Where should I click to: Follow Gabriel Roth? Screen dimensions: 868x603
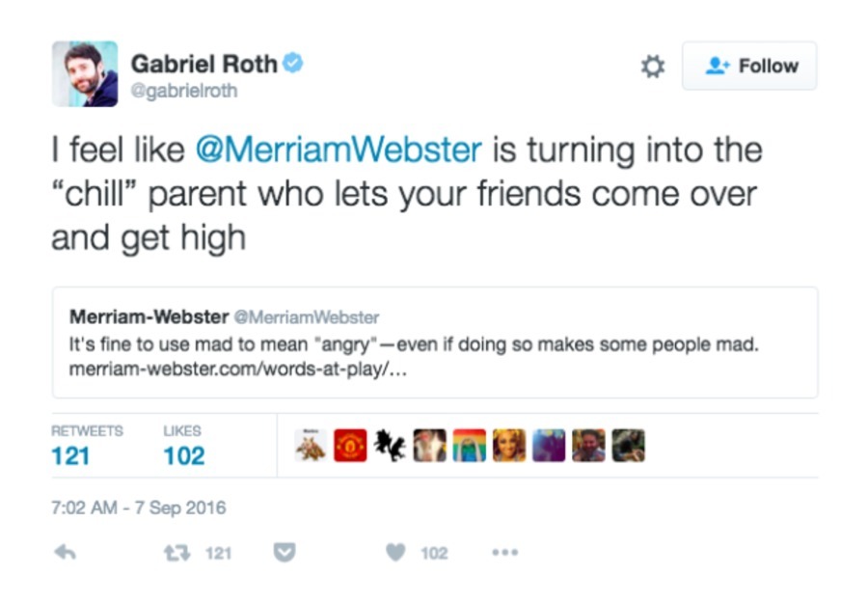749,66
